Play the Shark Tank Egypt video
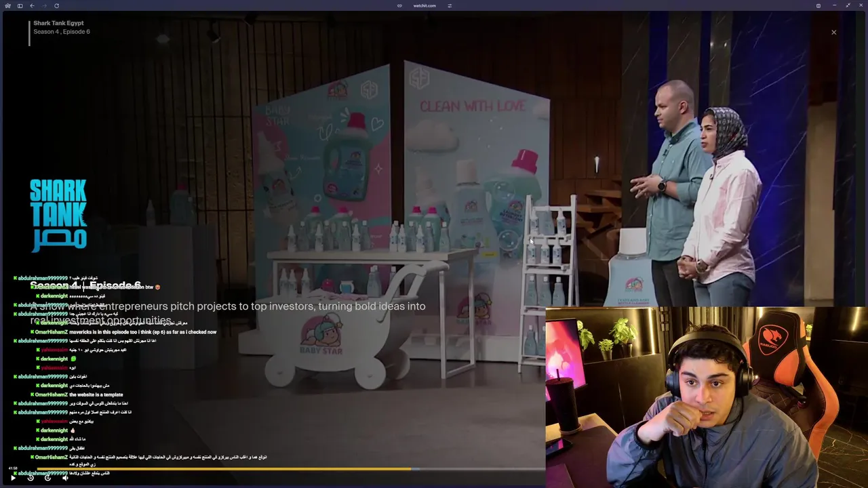 [x=13, y=478]
